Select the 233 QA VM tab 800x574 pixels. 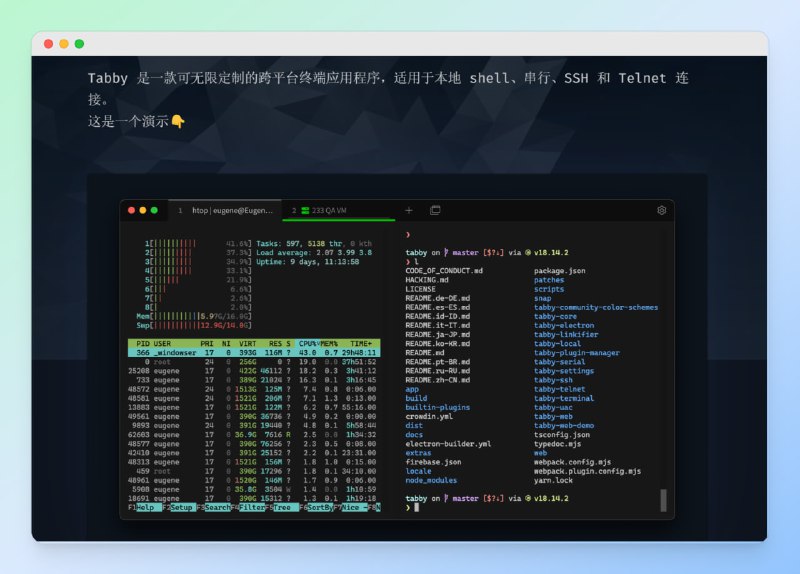tap(339, 210)
